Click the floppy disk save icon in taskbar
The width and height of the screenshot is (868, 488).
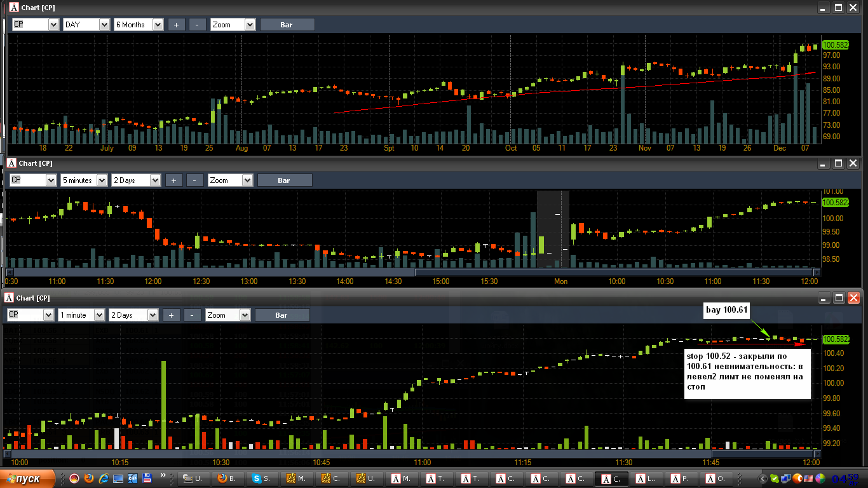[147, 478]
